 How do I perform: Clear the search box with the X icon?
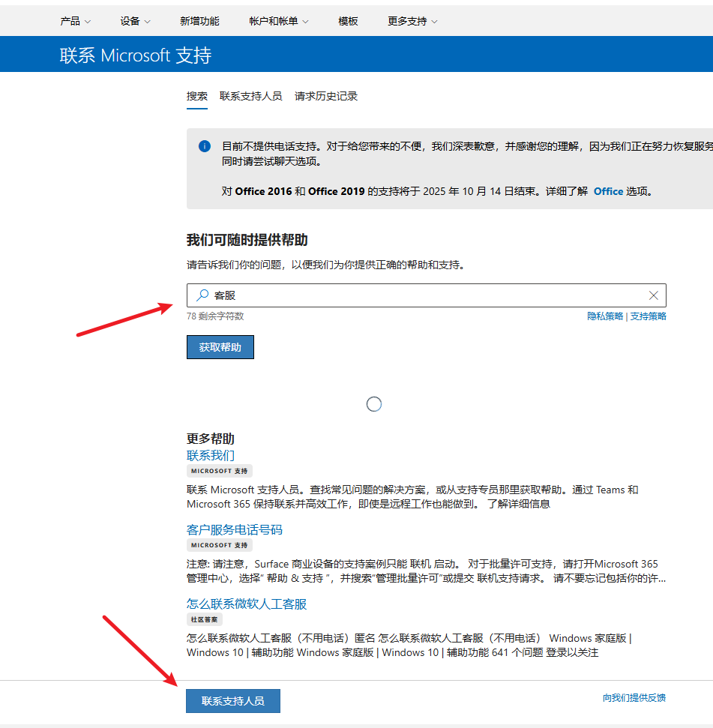point(653,295)
